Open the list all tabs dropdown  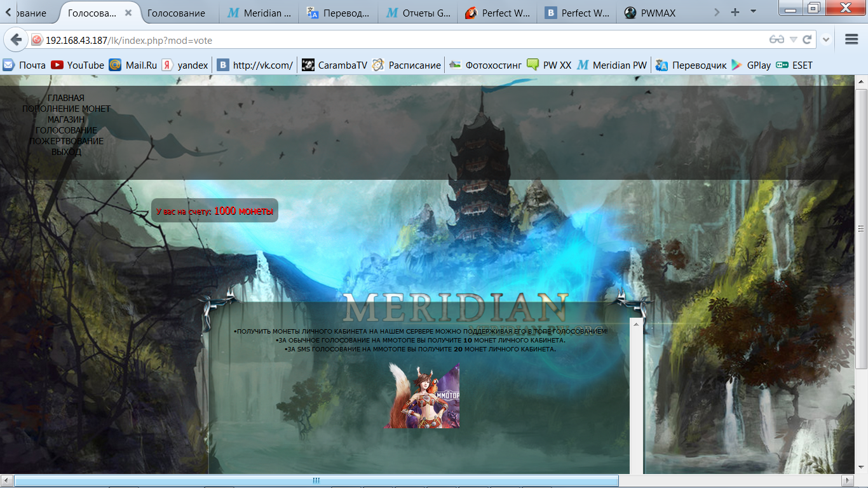click(753, 12)
